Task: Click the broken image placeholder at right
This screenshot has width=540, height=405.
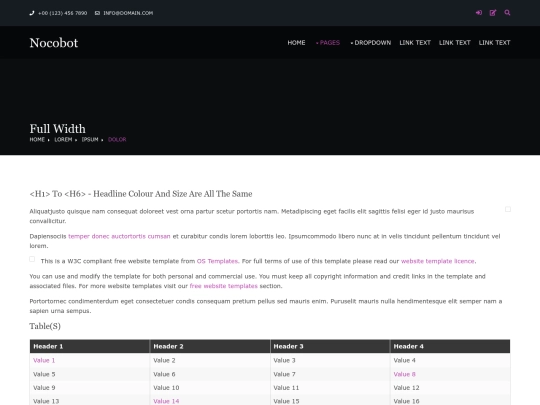Action: pos(508,209)
